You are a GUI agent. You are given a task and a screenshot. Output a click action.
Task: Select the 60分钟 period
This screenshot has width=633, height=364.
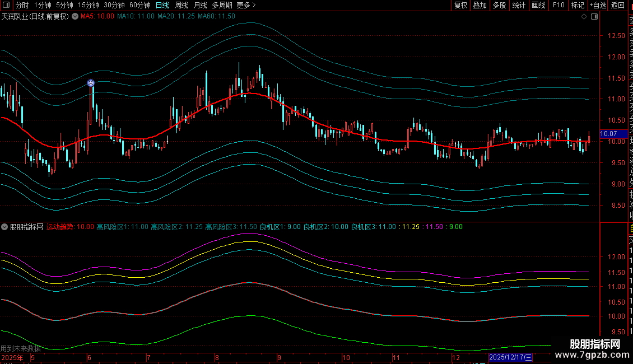pyautogui.click(x=140, y=5)
